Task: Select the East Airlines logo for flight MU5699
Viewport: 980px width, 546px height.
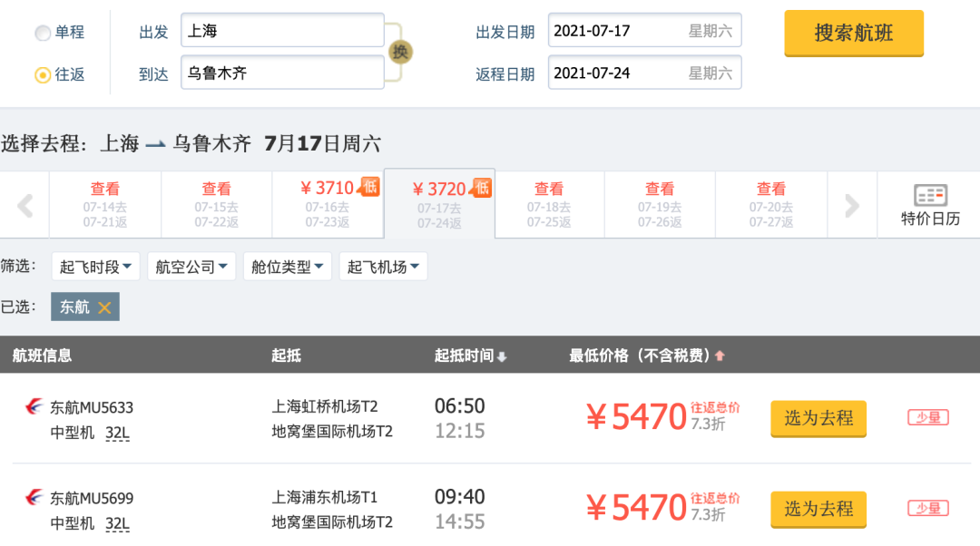Action: [x=33, y=498]
